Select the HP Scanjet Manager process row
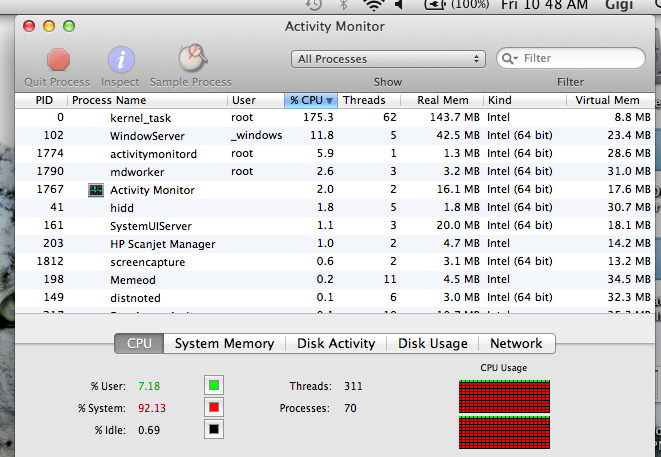This screenshot has height=457, width=661. (x=335, y=244)
